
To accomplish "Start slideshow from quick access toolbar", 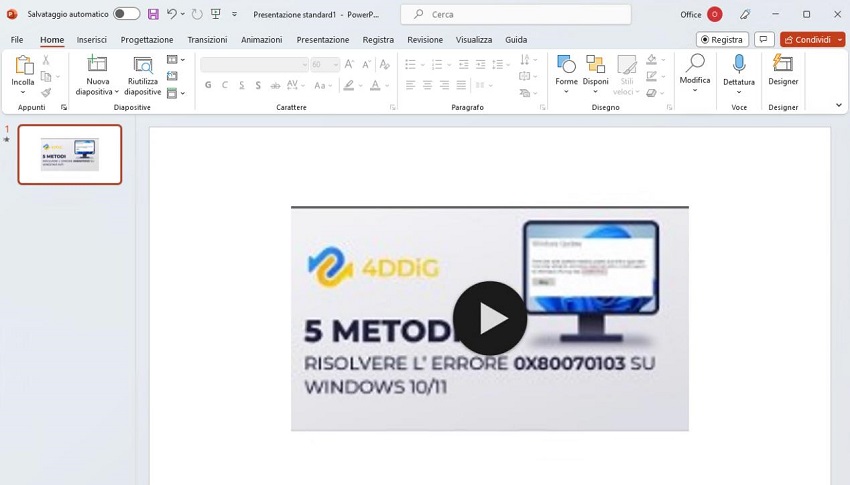I will tap(216, 14).
